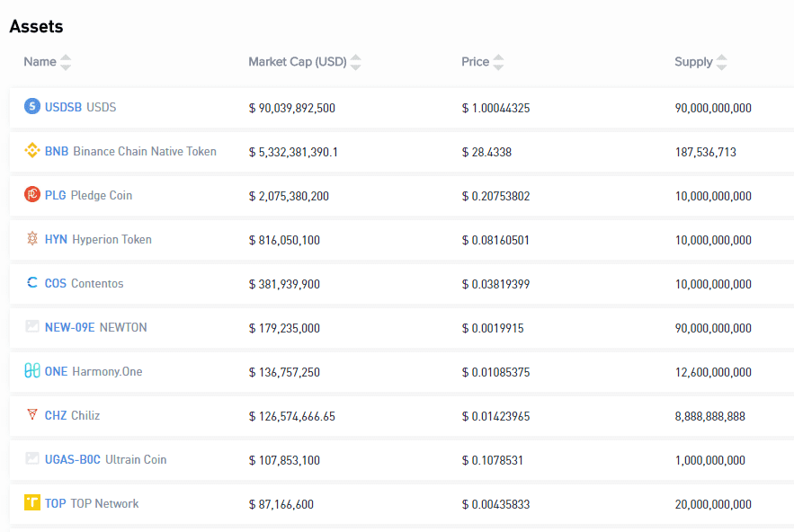
Task: Sort assets by Name
Action: pyautogui.click(x=66, y=62)
